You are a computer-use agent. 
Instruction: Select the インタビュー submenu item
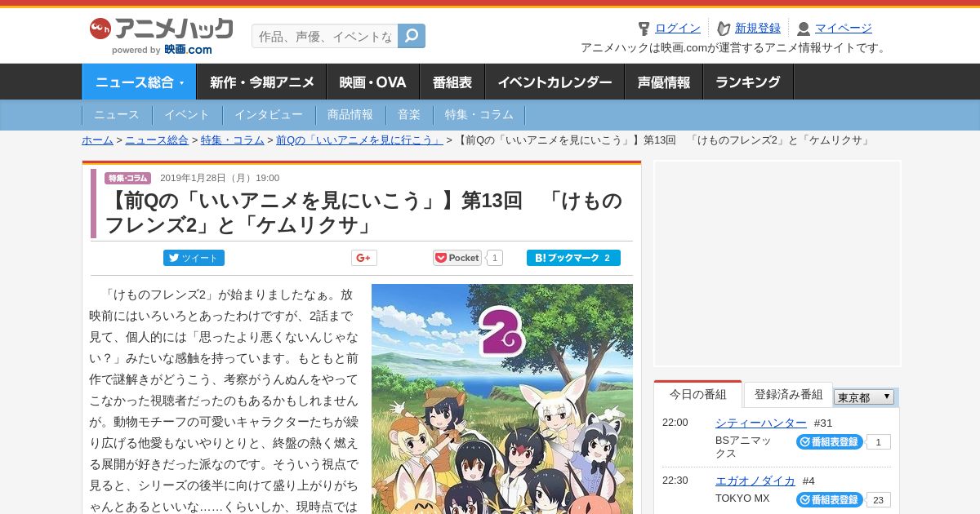click(x=269, y=115)
